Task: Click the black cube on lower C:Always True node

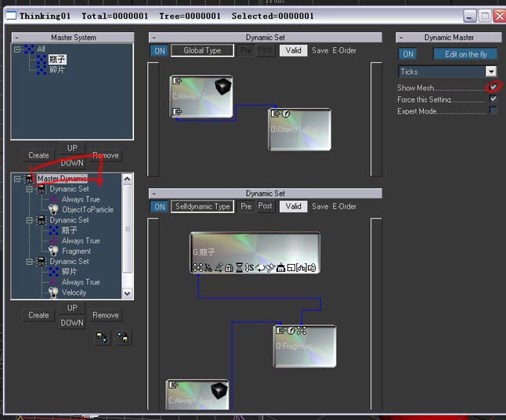Action: click(x=219, y=391)
